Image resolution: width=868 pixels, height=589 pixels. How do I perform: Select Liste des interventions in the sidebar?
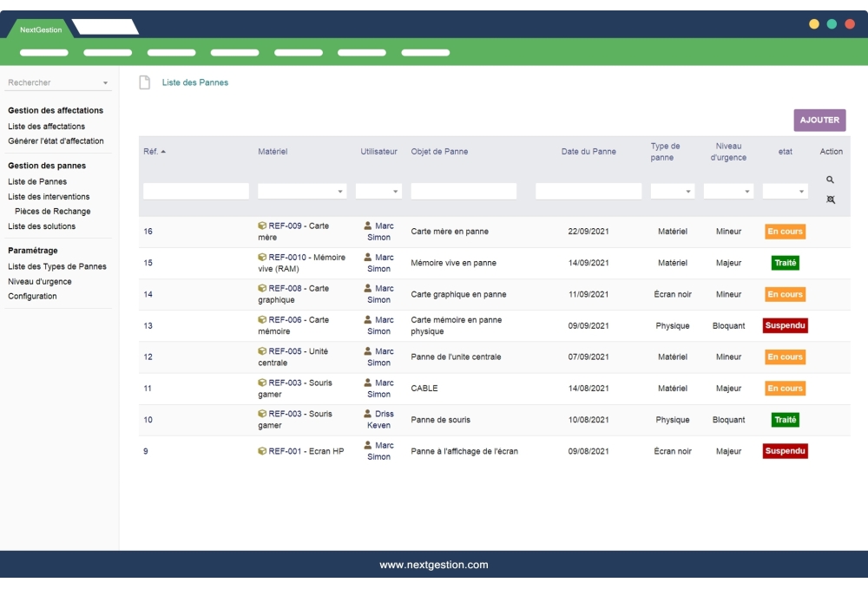[49, 196]
